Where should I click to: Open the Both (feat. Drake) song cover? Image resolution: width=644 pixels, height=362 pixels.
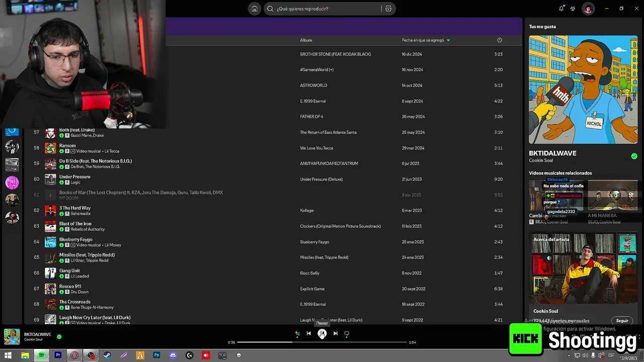[x=50, y=133]
